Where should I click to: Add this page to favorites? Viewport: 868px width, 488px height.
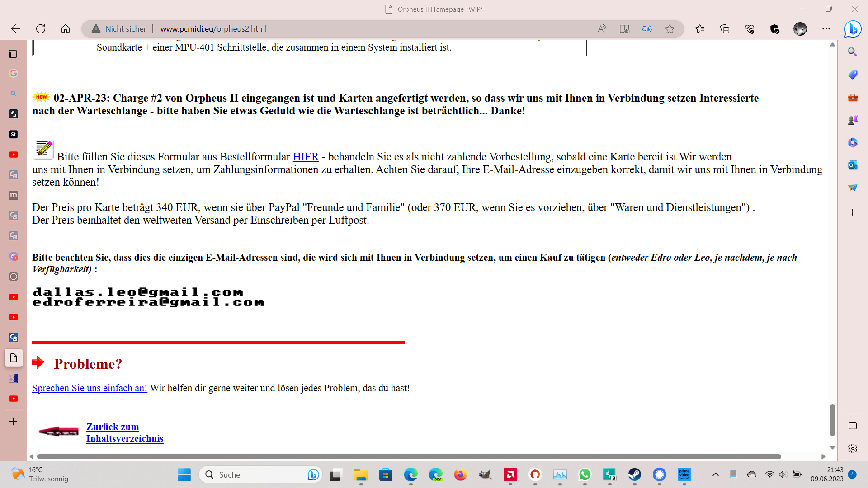click(670, 29)
